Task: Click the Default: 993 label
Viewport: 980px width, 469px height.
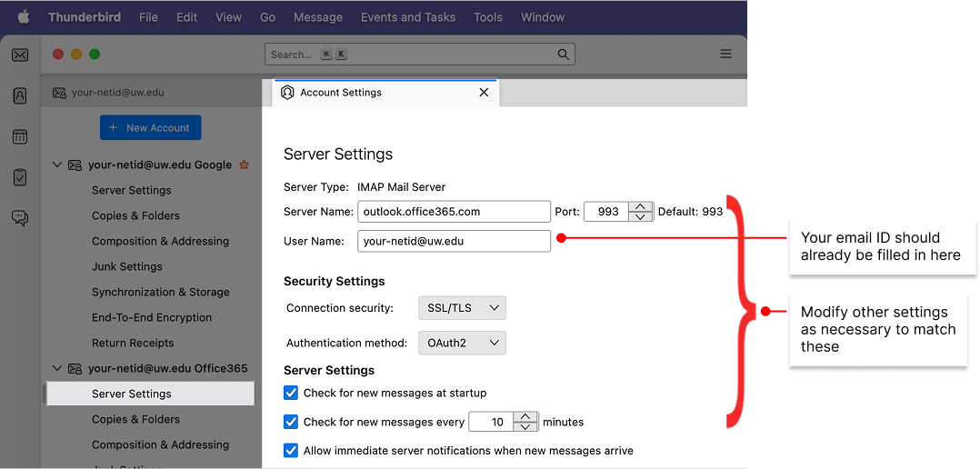Action: 690,212
